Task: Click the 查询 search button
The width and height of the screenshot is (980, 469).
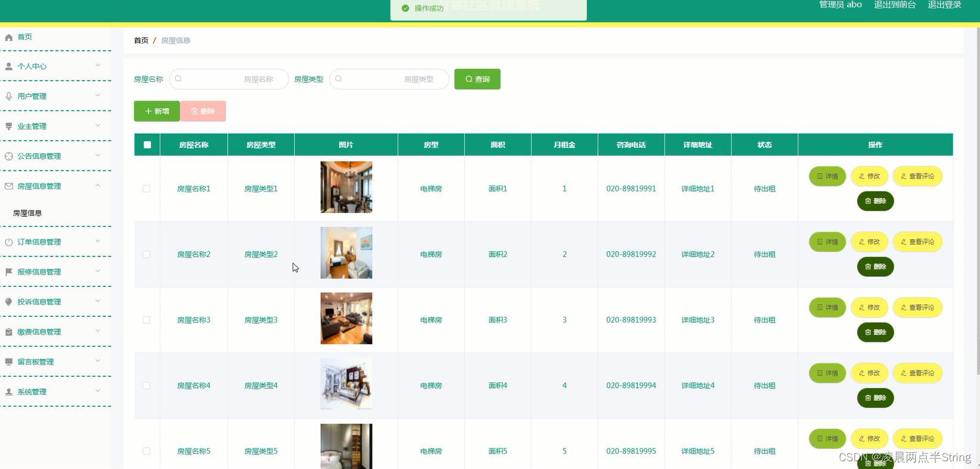Action: (477, 79)
